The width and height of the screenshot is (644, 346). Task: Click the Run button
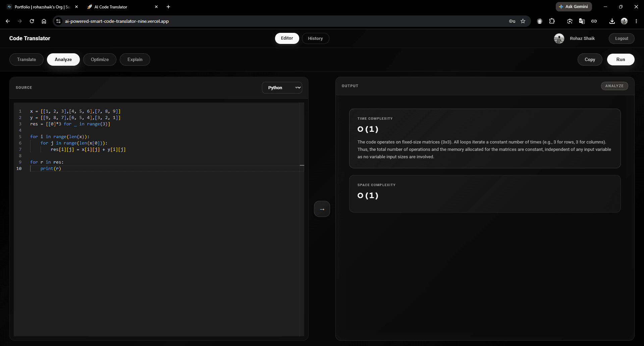coord(621,59)
